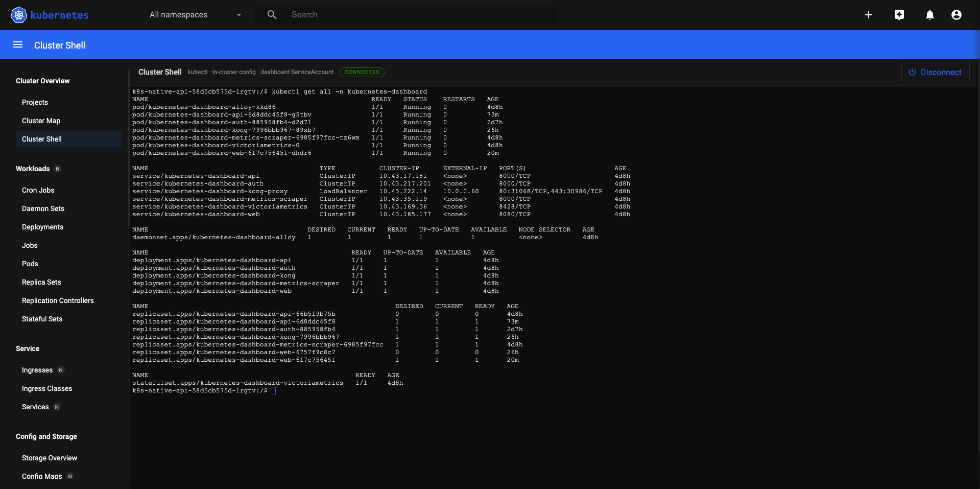Click the Cluster Overview section heading

pos(43,81)
